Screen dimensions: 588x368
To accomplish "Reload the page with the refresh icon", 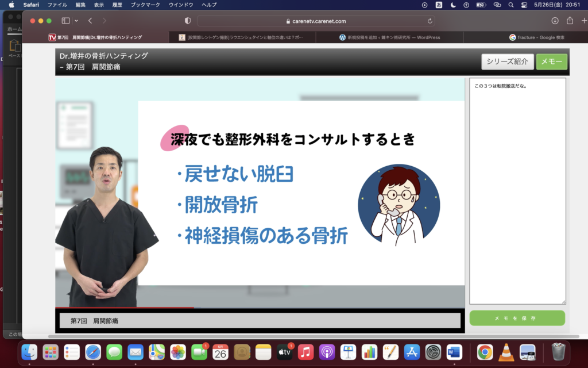I will pos(430,21).
